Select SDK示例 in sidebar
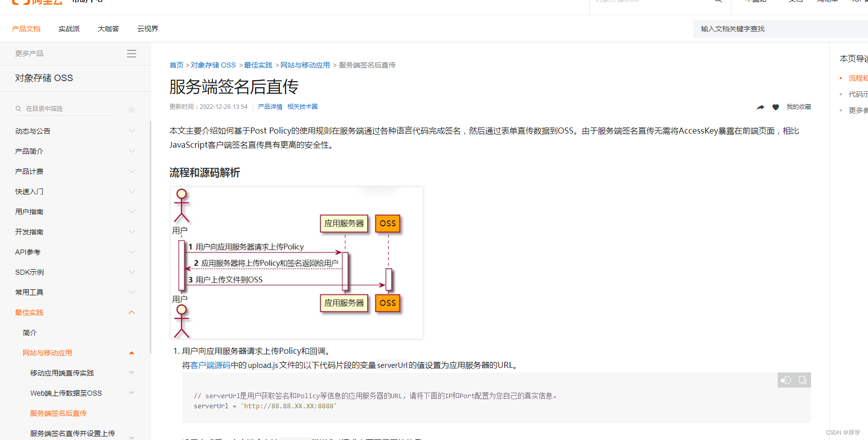This screenshot has width=868, height=440. coord(30,272)
